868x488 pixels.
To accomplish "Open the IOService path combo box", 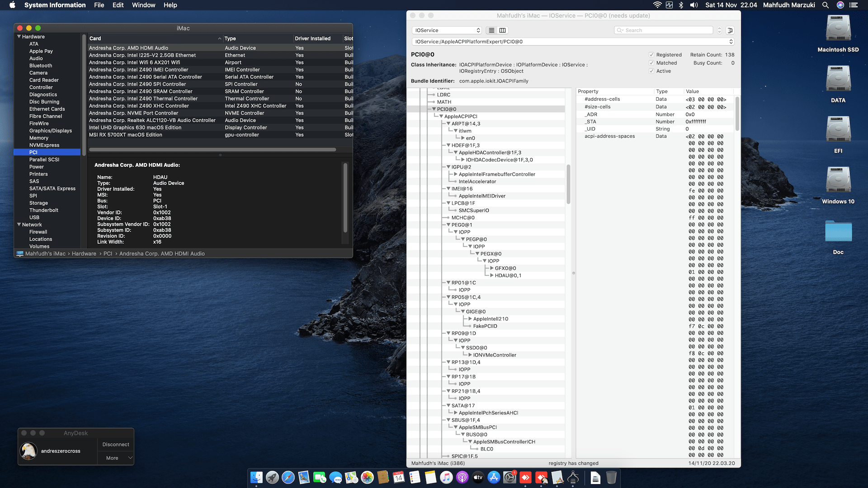I will (x=573, y=42).
